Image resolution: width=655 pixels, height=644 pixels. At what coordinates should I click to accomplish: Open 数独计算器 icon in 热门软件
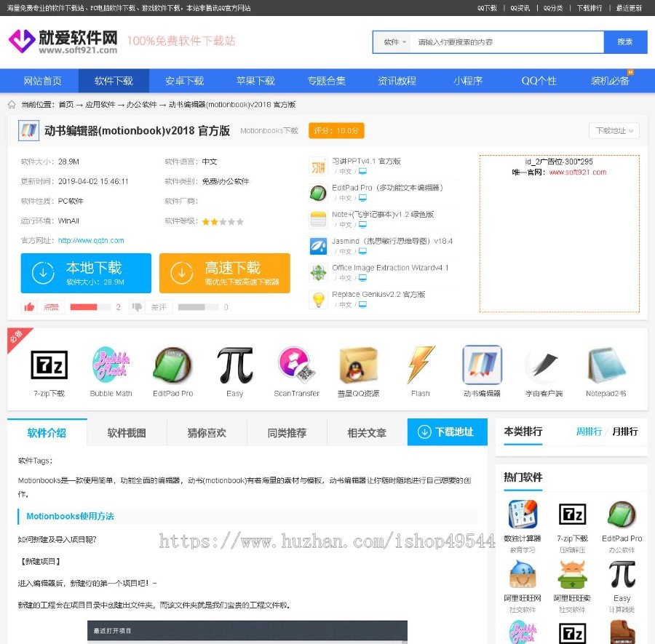522,514
